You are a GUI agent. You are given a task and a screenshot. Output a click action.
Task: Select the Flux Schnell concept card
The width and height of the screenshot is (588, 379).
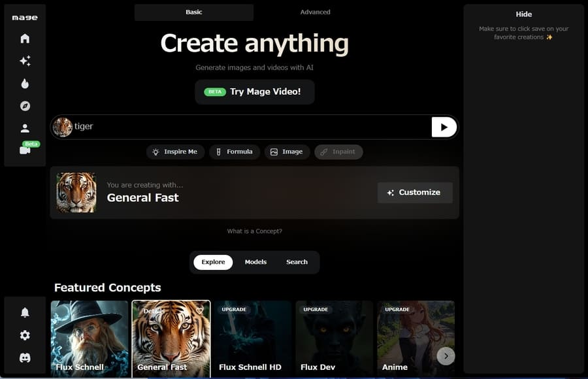[90, 339]
